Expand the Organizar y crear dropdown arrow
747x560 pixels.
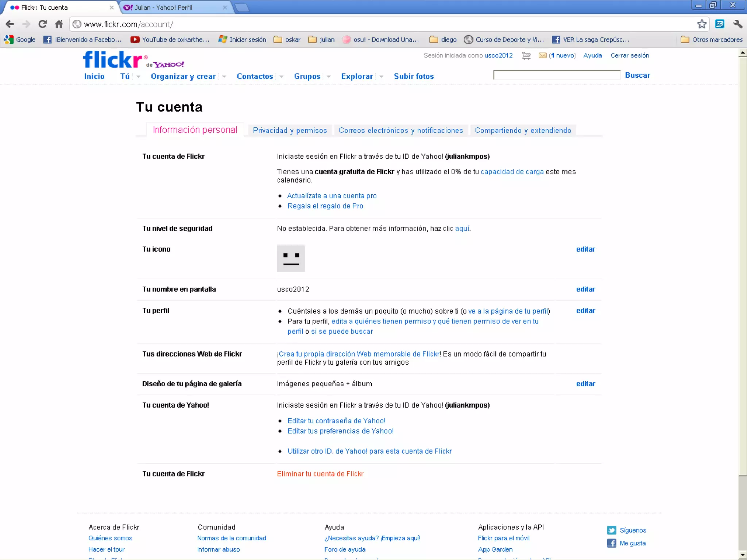pyautogui.click(x=224, y=77)
